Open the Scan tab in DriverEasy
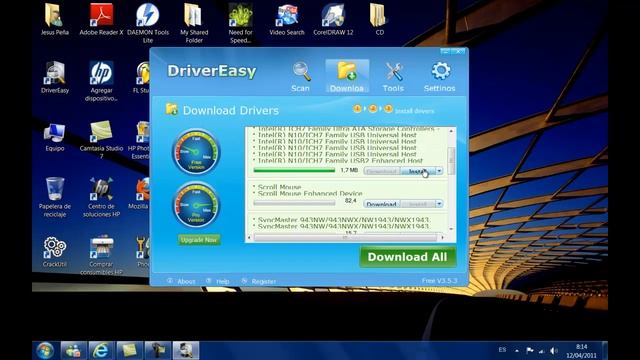 pyautogui.click(x=301, y=76)
